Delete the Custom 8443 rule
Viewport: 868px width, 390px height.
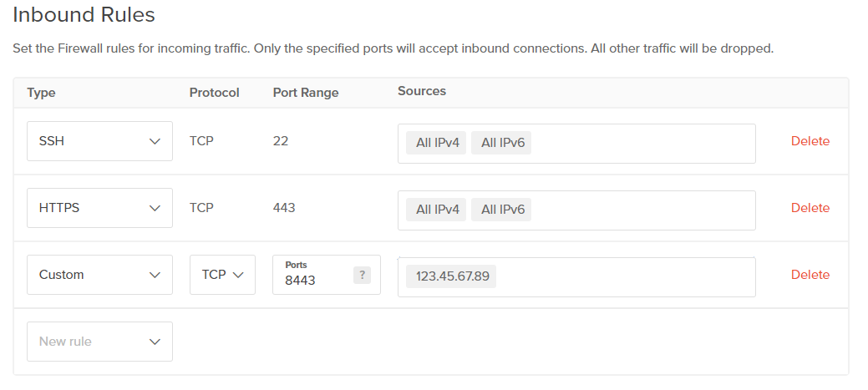(x=810, y=275)
